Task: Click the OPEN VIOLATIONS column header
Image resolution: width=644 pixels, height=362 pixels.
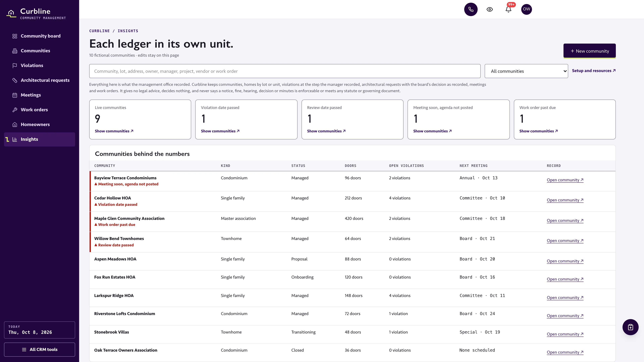Action: [406, 166]
